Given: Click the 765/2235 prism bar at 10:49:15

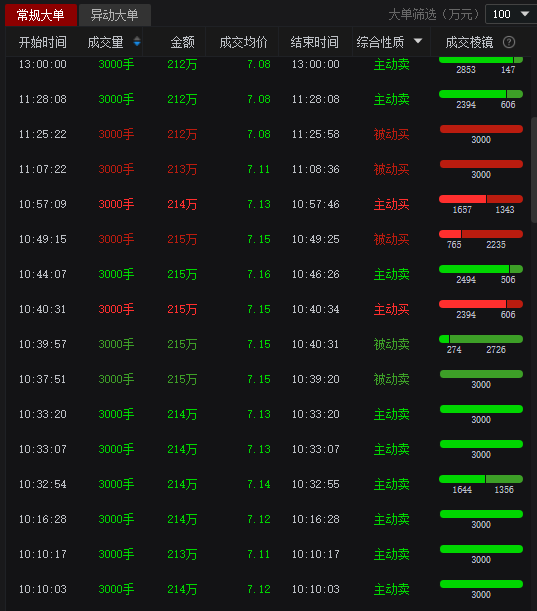Looking at the screenshot, I should coord(481,234).
